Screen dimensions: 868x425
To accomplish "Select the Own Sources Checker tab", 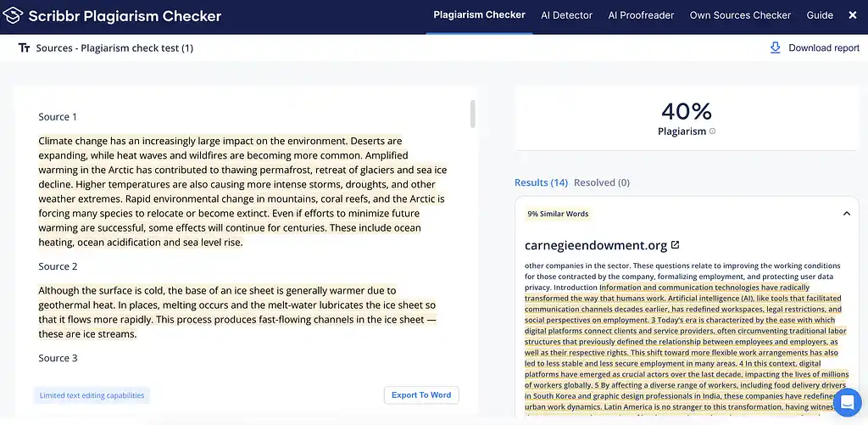I will (740, 15).
